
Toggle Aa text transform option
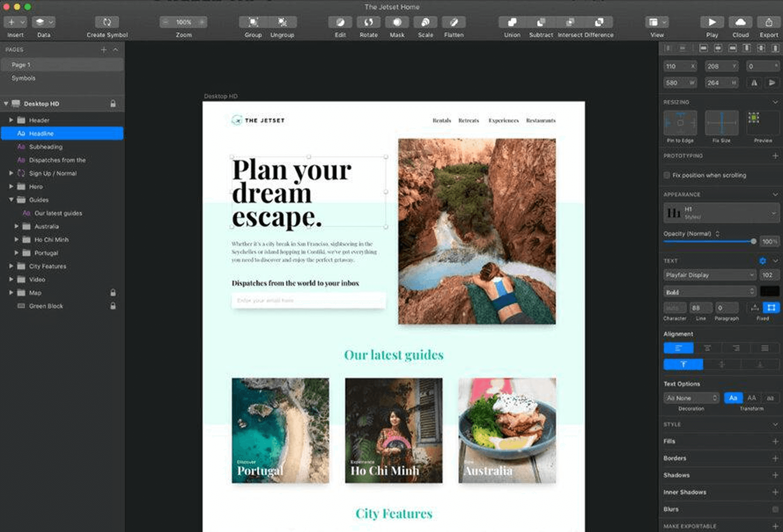[733, 398]
